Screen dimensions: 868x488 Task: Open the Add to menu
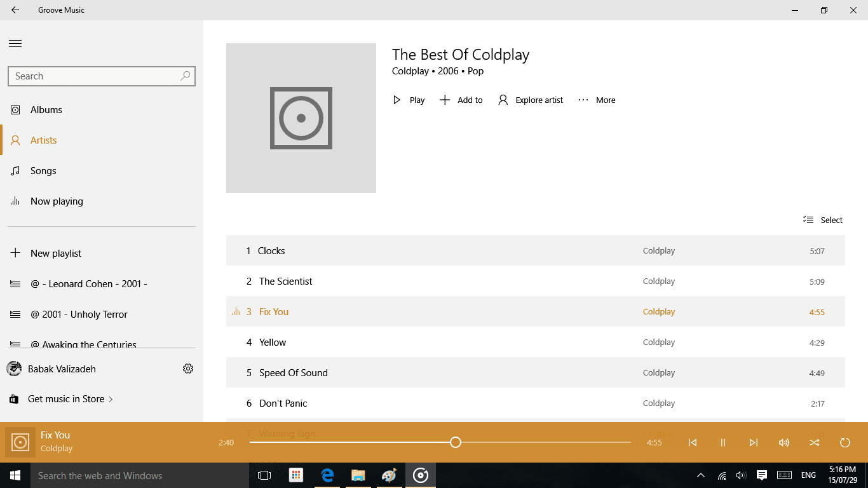[461, 100]
